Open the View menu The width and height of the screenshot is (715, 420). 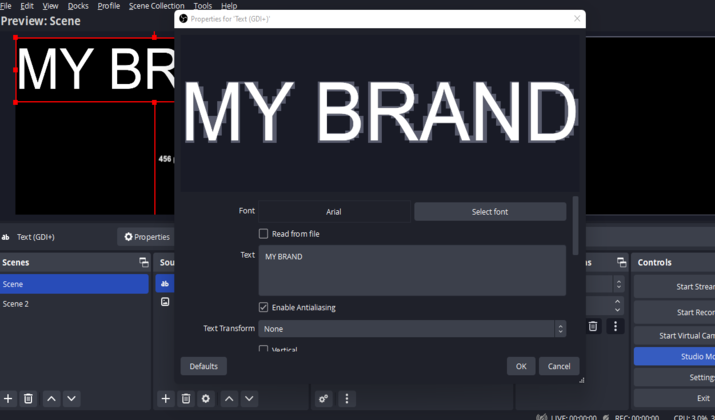click(50, 6)
